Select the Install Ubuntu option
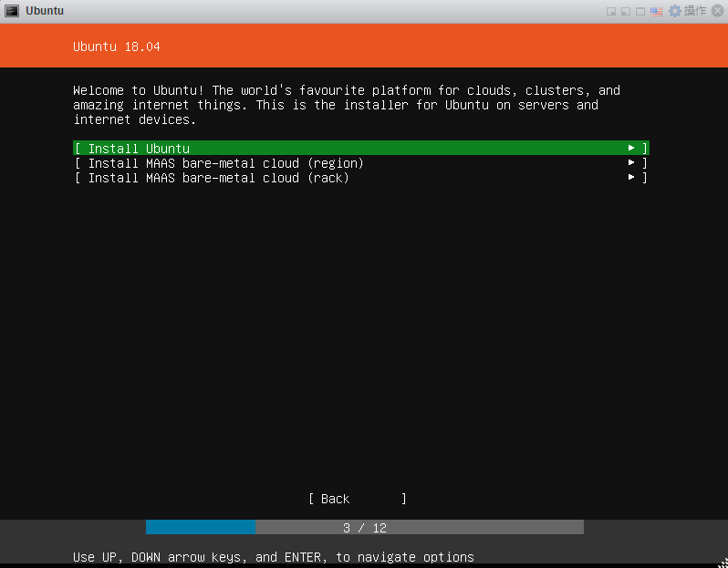Screen dimensions: 728x568 tap(139, 149)
